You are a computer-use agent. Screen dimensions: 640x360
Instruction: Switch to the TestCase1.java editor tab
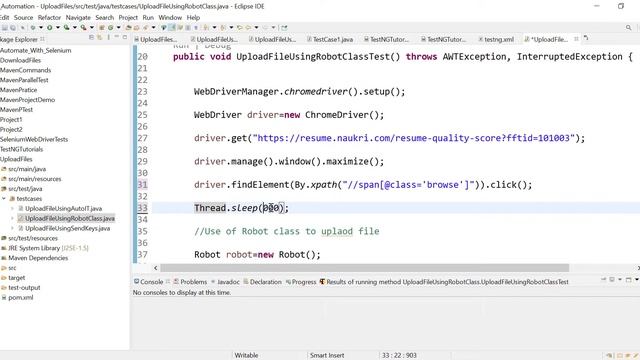330,39
